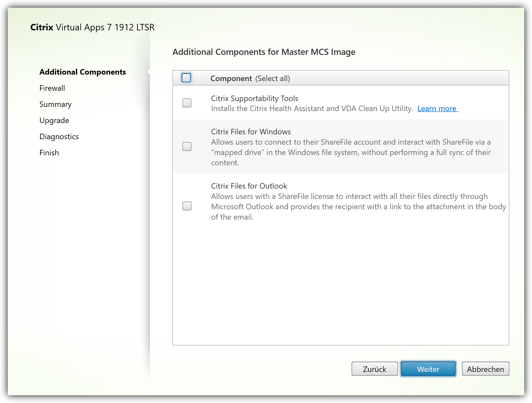The height and width of the screenshot is (403, 532).
Task: Click the Finish step in sidebar
Action: coord(49,153)
